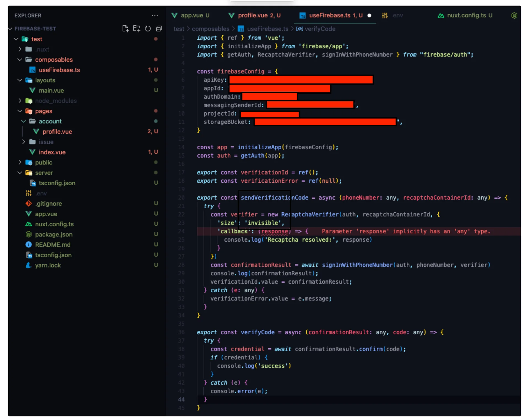
Task: Expand the public folder
Action: pos(20,162)
